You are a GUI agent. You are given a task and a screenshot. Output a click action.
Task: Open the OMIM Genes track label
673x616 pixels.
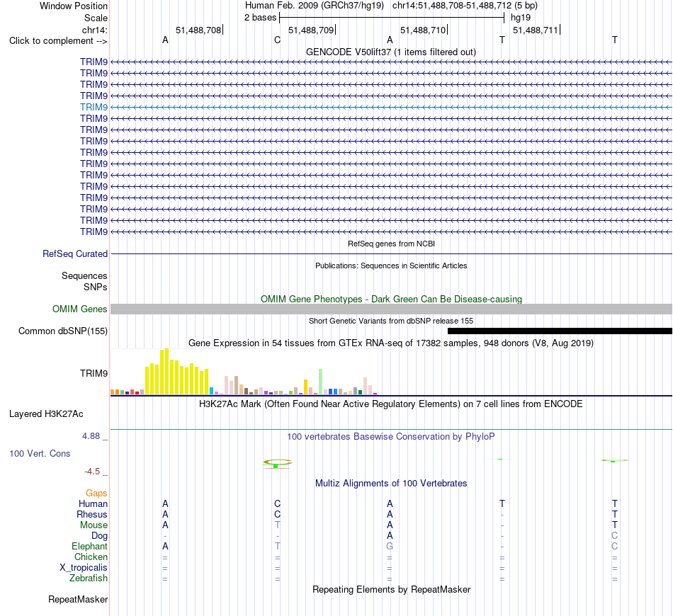tap(80, 309)
